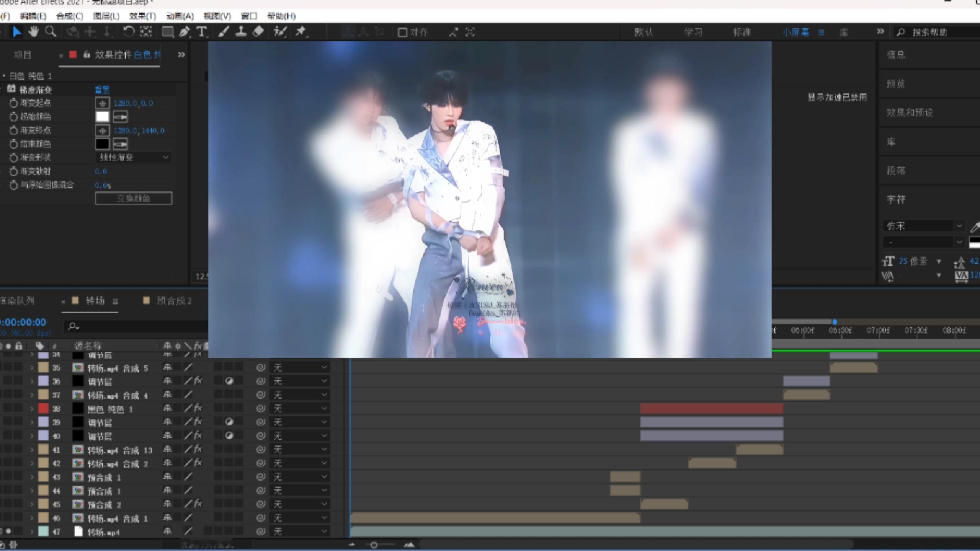Click the Character panel eyedropper
The width and height of the screenshot is (980, 551).
[975, 227]
